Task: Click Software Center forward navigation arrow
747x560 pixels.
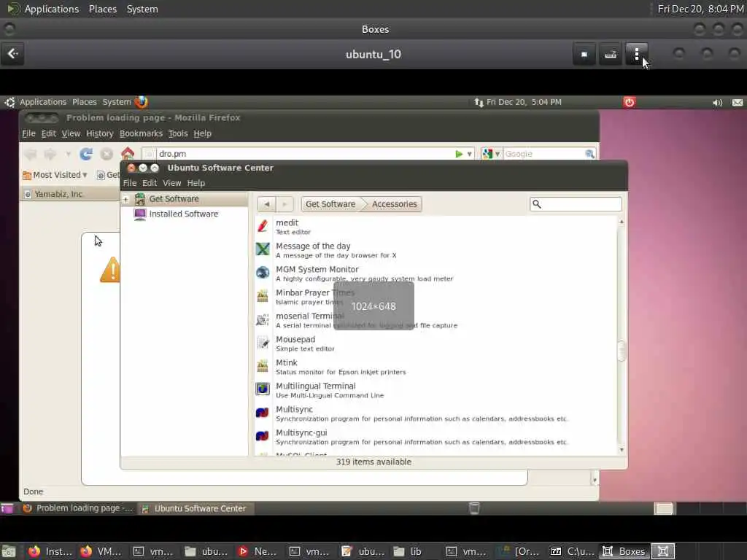Action: [285, 204]
